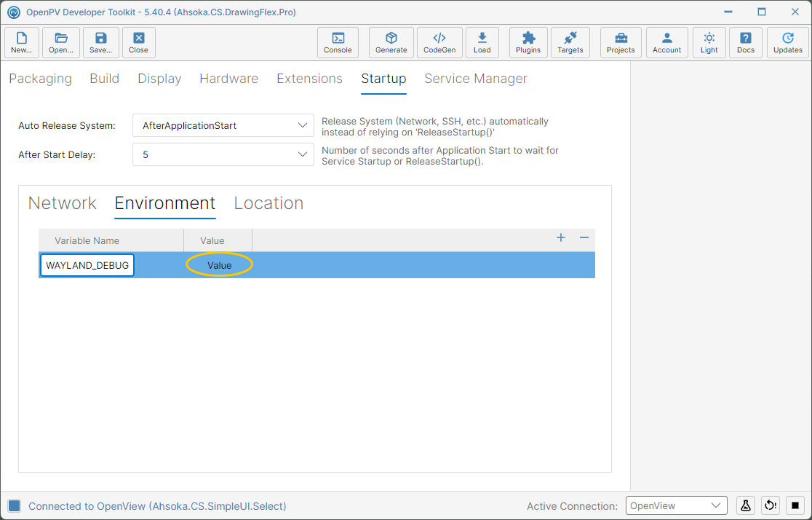Viewport: 812px width, 520px height.
Task: Switch to the Service Manager tab
Action: click(476, 79)
